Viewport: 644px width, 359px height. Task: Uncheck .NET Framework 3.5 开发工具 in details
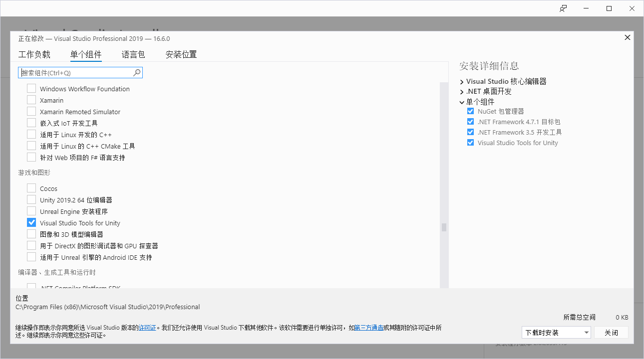[x=470, y=132]
